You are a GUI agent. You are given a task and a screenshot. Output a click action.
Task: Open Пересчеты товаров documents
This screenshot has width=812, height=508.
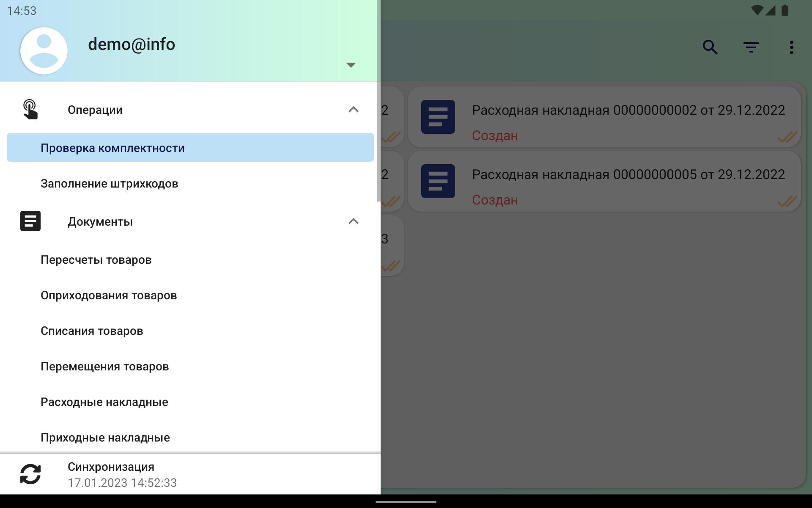96,260
